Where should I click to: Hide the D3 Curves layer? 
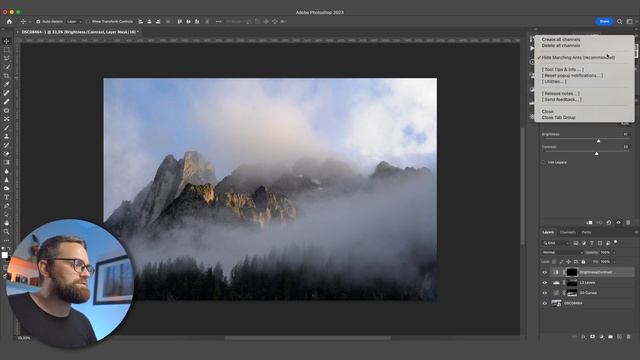[544, 293]
